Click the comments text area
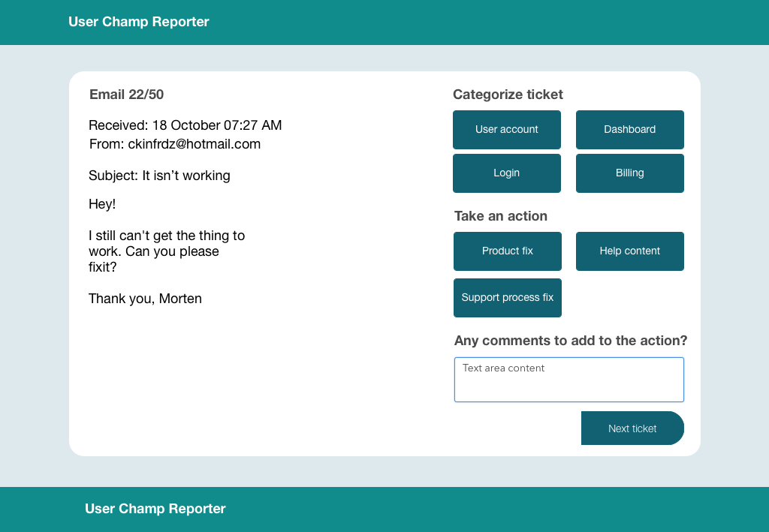This screenshot has height=532, width=769. point(569,380)
